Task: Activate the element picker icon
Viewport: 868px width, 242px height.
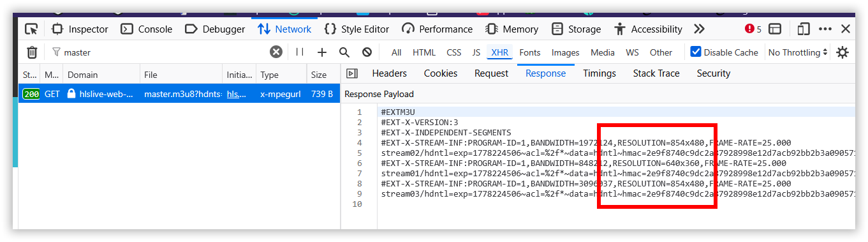Action: (31, 29)
